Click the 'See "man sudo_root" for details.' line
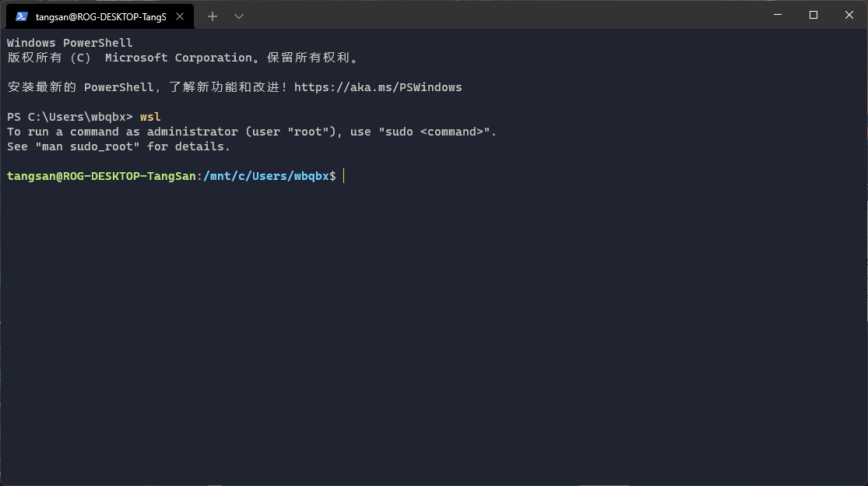This screenshot has height=486, width=868. point(118,146)
